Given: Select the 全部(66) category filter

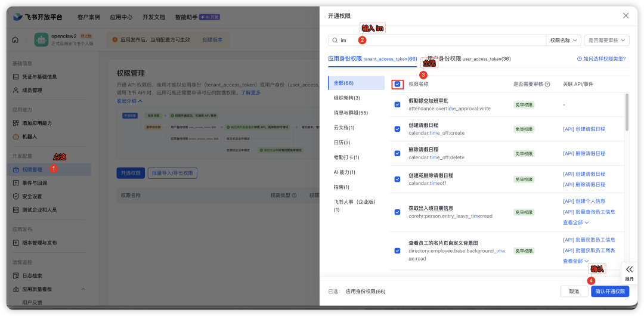Looking at the screenshot, I should pos(356,83).
